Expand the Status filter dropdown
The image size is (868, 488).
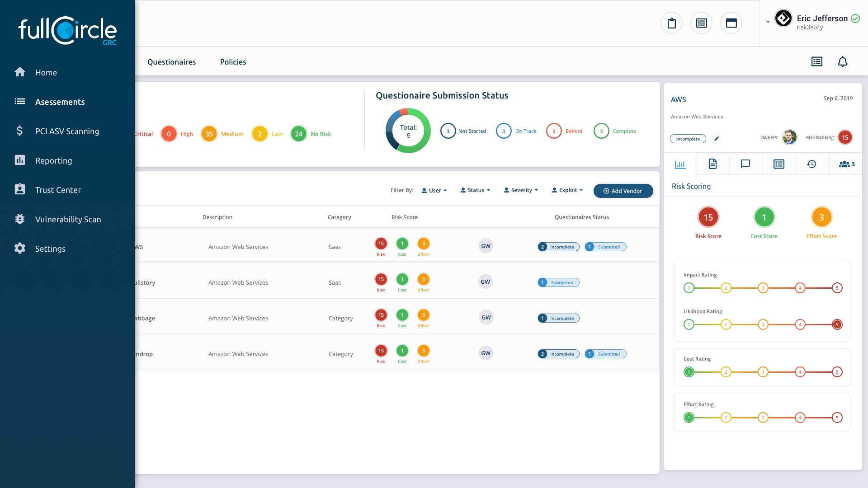coord(475,190)
